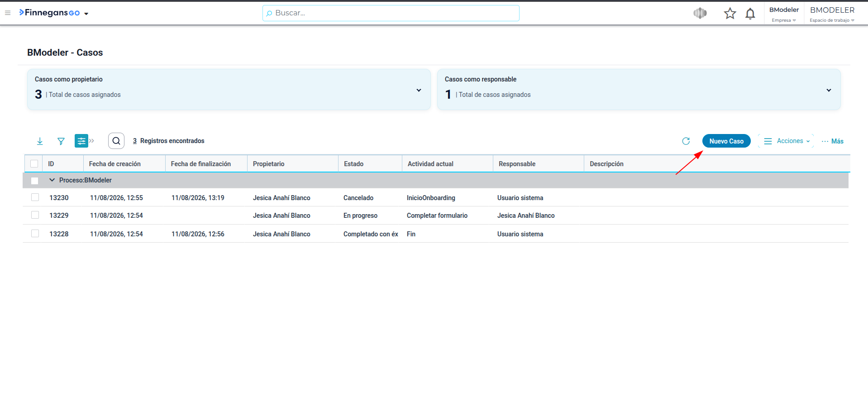Click case ID 13229

click(59, 216)
